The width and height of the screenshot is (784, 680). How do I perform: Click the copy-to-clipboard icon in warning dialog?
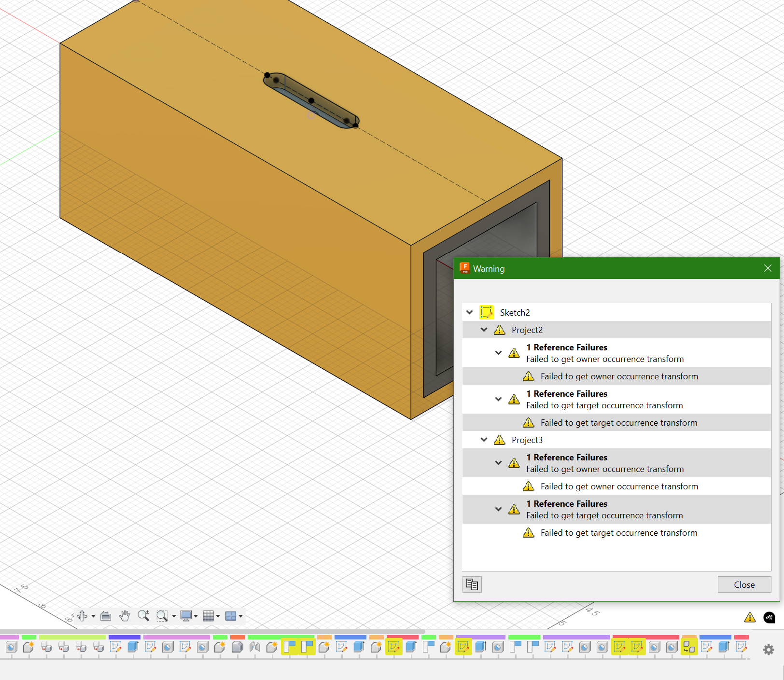[x=472, y=584]
